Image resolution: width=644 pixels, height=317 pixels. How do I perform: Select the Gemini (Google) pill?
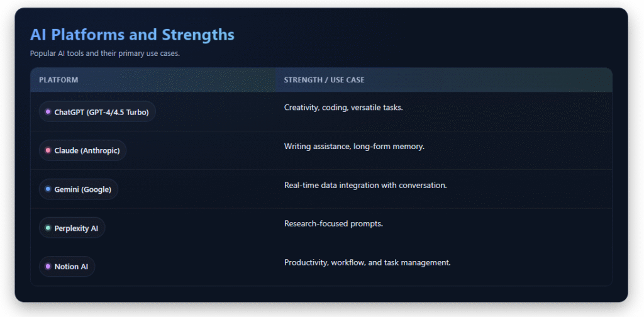click(79, 189)
